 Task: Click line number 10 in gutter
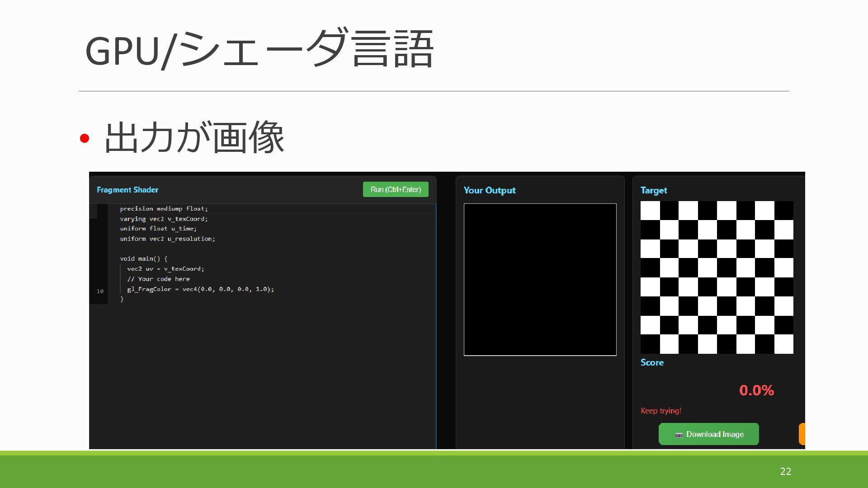[100, 291]
